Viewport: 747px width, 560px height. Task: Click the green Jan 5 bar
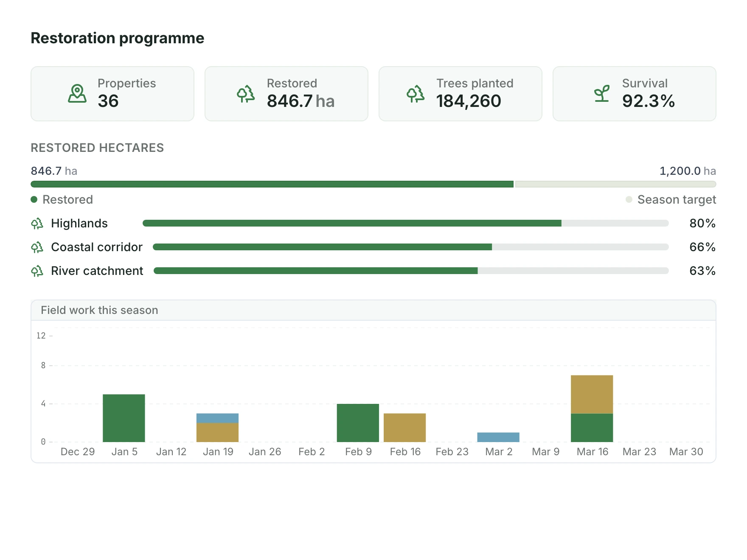pyautogui.click(x=124, y=418)
